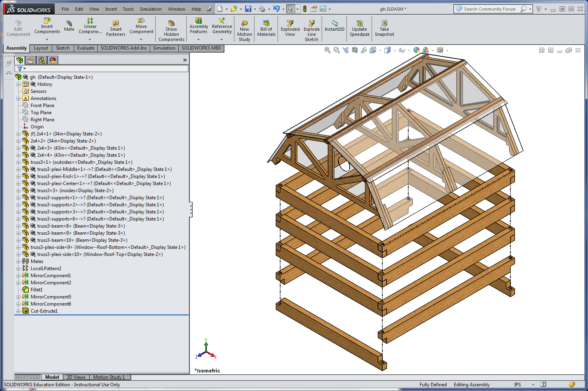
Task: Switch to the SOLIDWORKS Add-Ins tab
Action: point(123,48)
